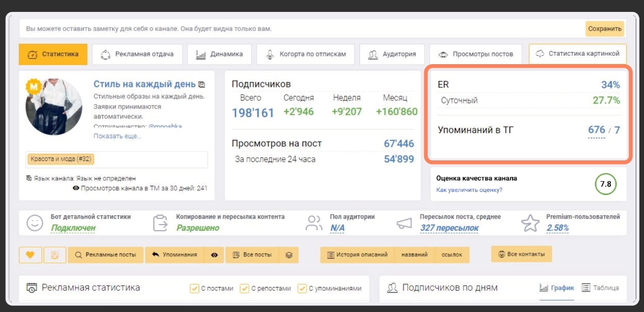The width and height of the screenshot is (644, 312).
Task: Expand description via Показать еще
Action: coord(117,136)
